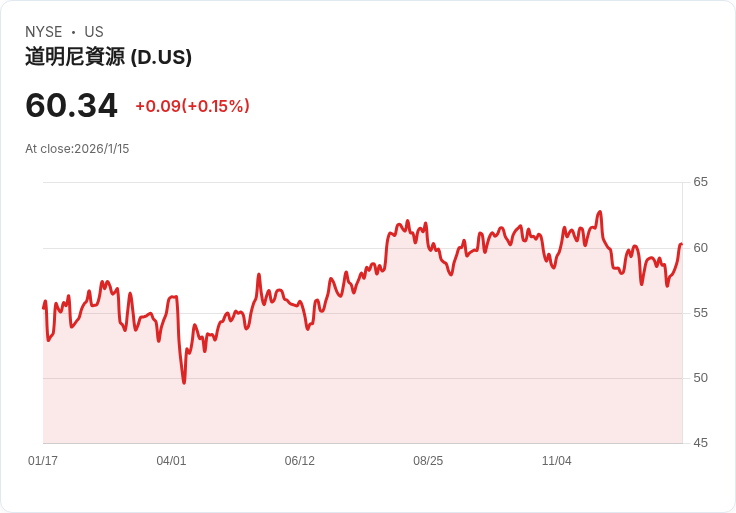Image resolution: width=736 pixels, height=513 pixels.
Task: Click the +0.09(+0.15%) price change
Action: pyautogui.click(x=192, y=106)
